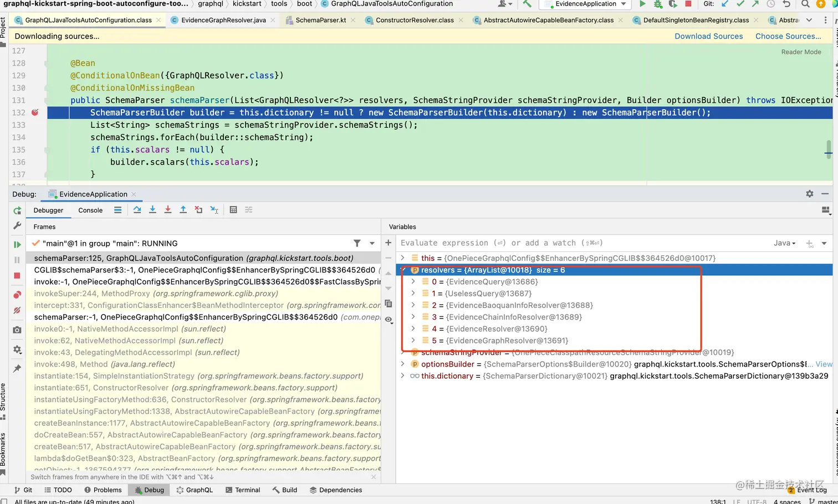The height and width of the screenshot is (504, 838).
Task: Toggle the watches eye icon in Variables
Action: [389, 320]
